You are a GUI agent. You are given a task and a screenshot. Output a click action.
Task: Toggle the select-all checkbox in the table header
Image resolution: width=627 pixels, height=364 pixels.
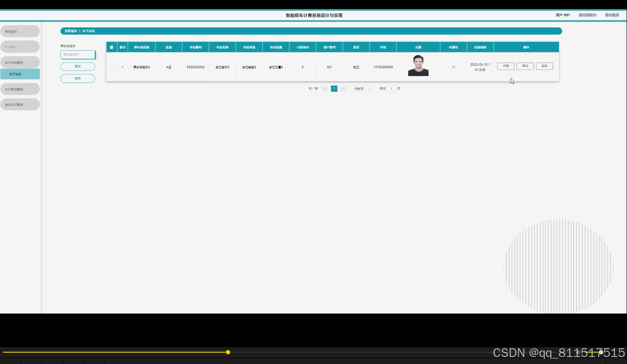coord(111,47)
